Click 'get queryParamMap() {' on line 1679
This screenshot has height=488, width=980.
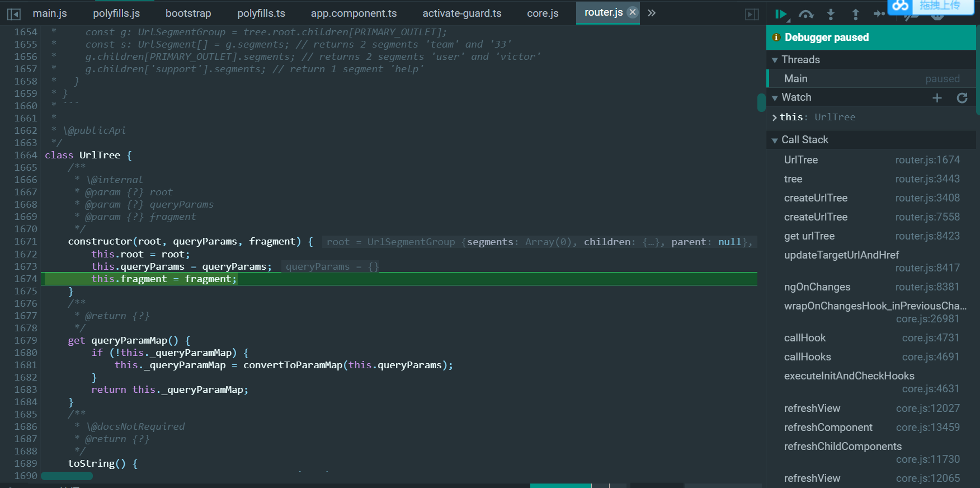[129, 340]
